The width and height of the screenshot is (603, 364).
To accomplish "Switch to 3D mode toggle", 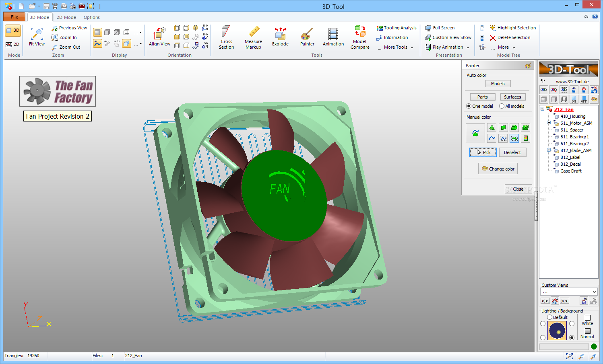I will coord(13,31).
